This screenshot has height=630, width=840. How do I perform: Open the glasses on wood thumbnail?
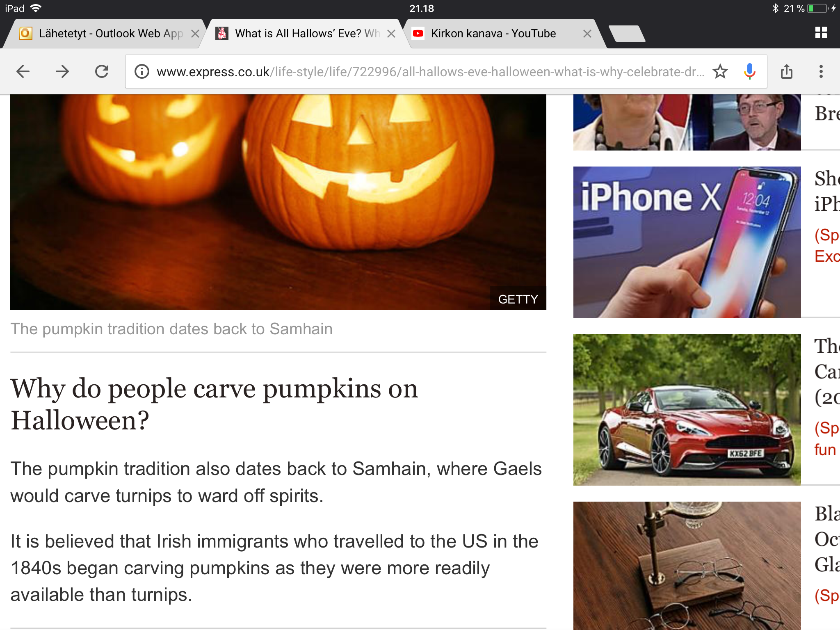point(687,566)
